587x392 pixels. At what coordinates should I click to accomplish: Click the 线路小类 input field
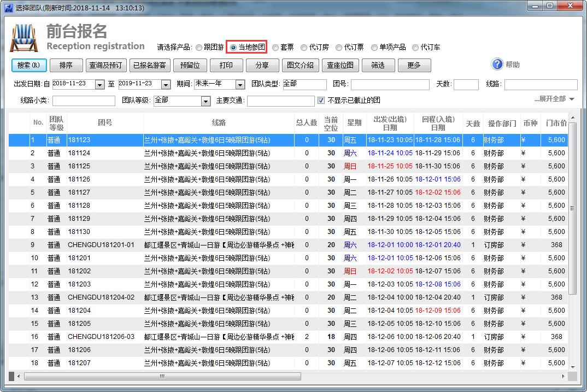pos(84,101)
